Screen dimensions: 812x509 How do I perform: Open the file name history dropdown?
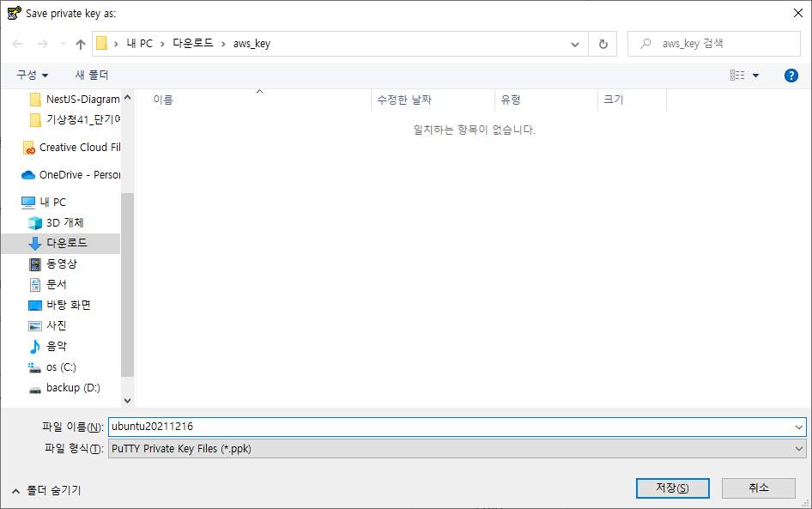pyautogui.click(x=798, y=427)
